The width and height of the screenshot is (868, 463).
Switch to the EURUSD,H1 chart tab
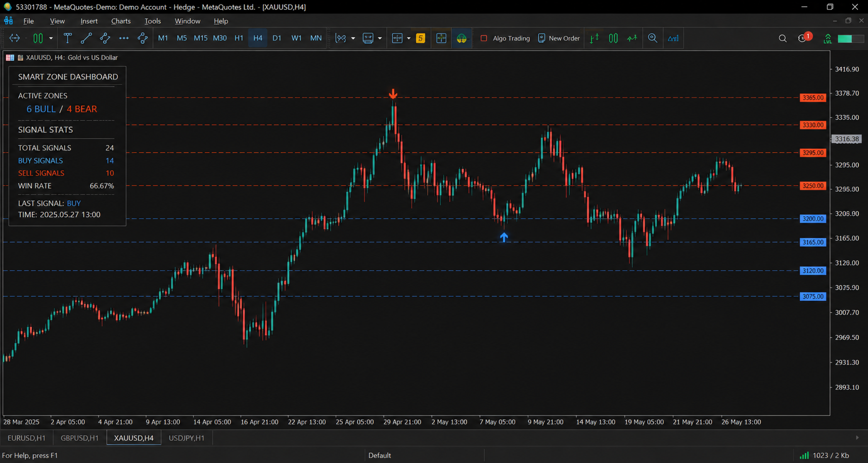click(26, 438)
